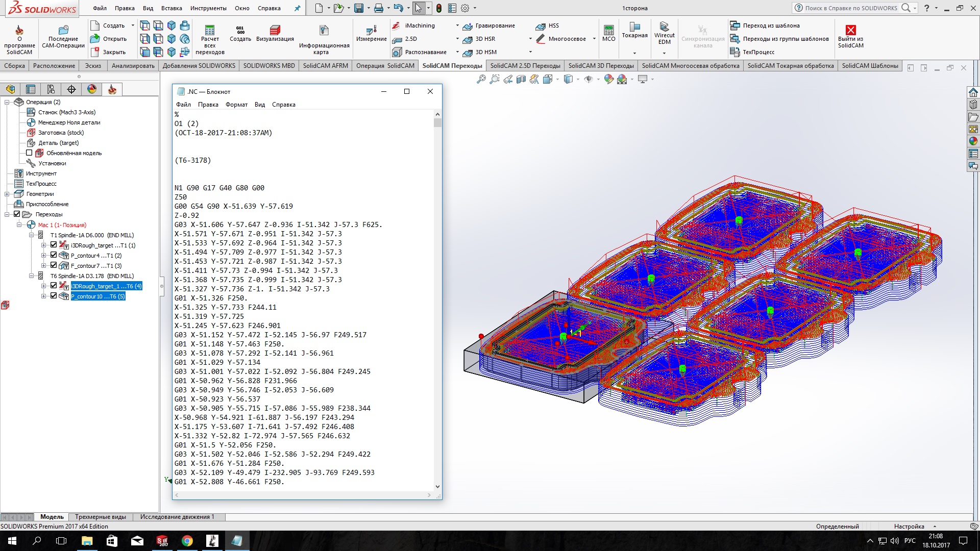Click the Информационная карта icon
Image resolution: width=980 pixels, height=551 pixels.
click(x=324, y=31)
